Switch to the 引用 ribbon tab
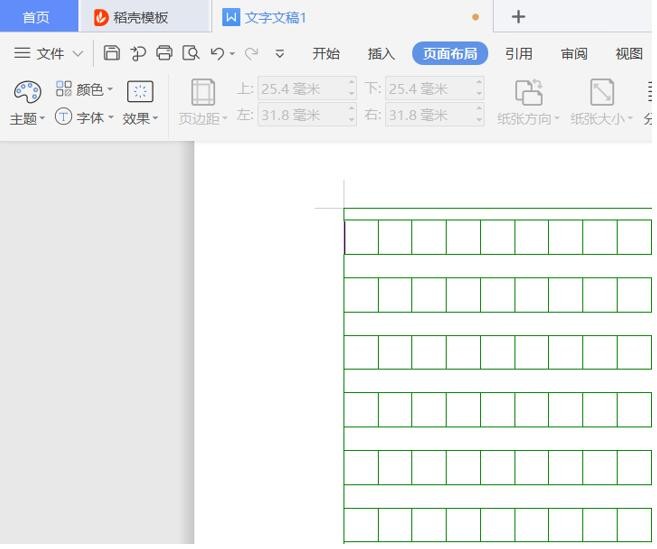The width and height of the screenshot is (657, 549). pos(518,53)
